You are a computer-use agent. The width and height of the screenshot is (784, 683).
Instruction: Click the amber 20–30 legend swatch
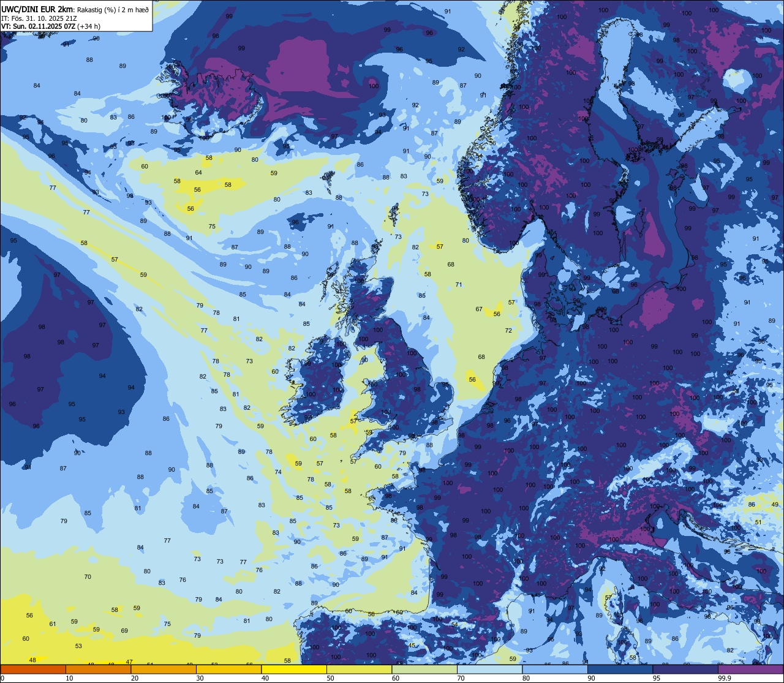point(164,669)
